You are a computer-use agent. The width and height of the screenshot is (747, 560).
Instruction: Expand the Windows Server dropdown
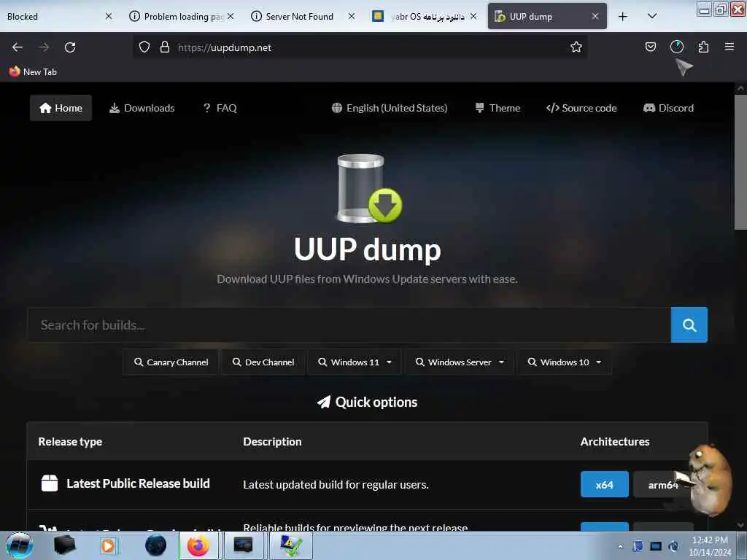pyautogui.click(x=460, y=362)
